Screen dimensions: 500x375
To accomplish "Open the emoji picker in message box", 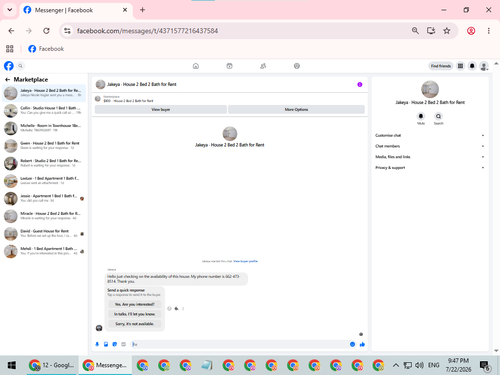I will tap(353, 344).
